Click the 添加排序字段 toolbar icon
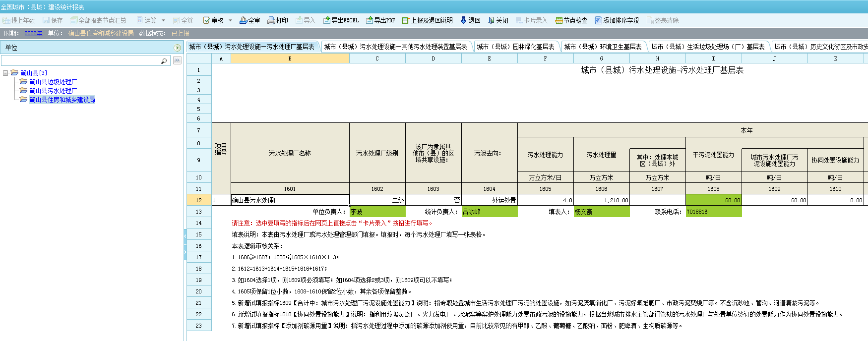The height and width of the screenshot is (341, 868). [599, 20]
